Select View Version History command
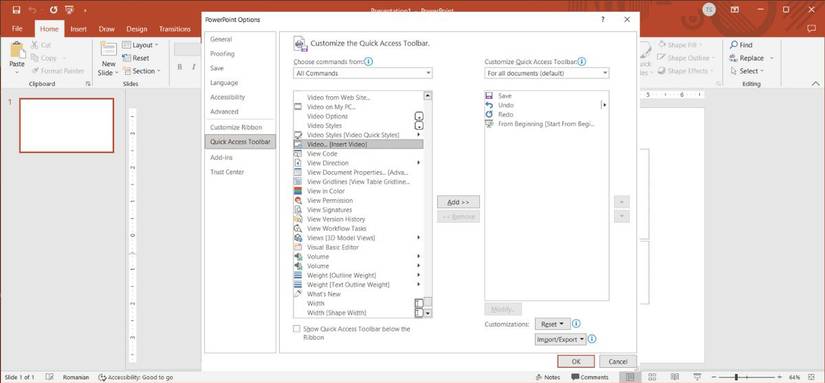Image resolution: width=825 pixels, height=383 pixels. click(x=358, y=219)
